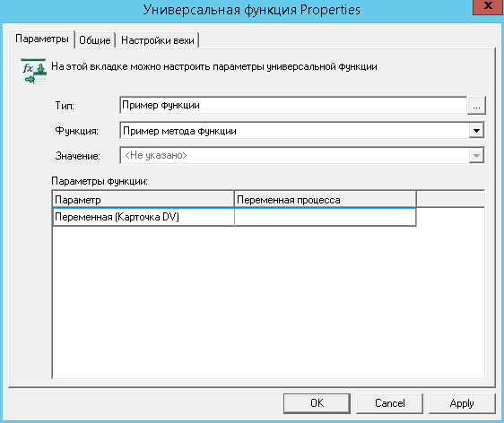The width and height of the screenshot is (504, 423).
Task: Click the universal function fx icon
Action: coord(33,72)
